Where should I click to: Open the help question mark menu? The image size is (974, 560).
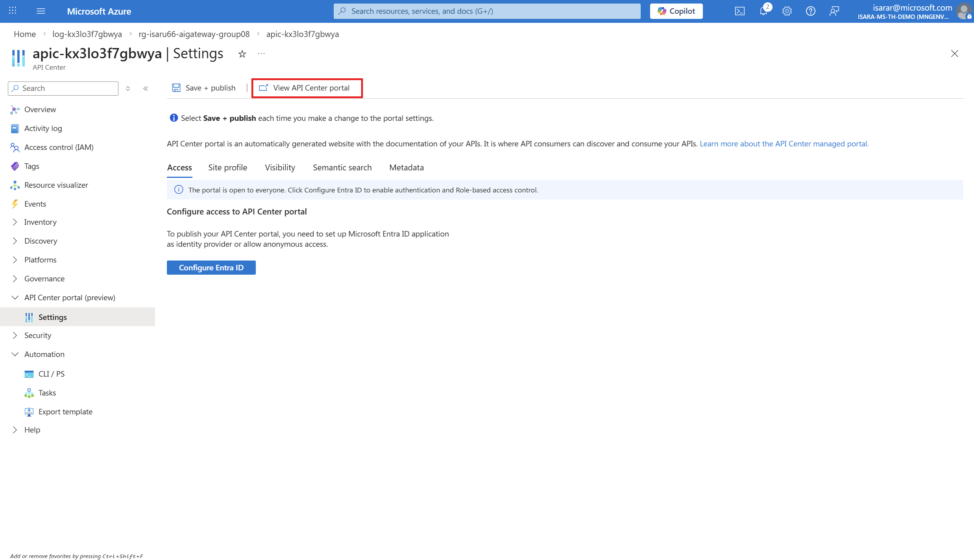811,11
